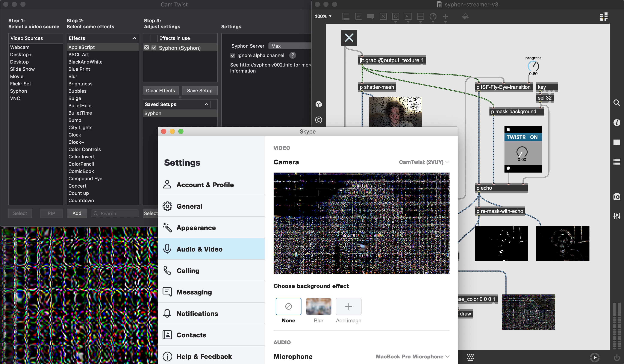624x364 pixels.
Task: Open the mixer sliders icon in Max sidebar
Action: click(616, 216)
